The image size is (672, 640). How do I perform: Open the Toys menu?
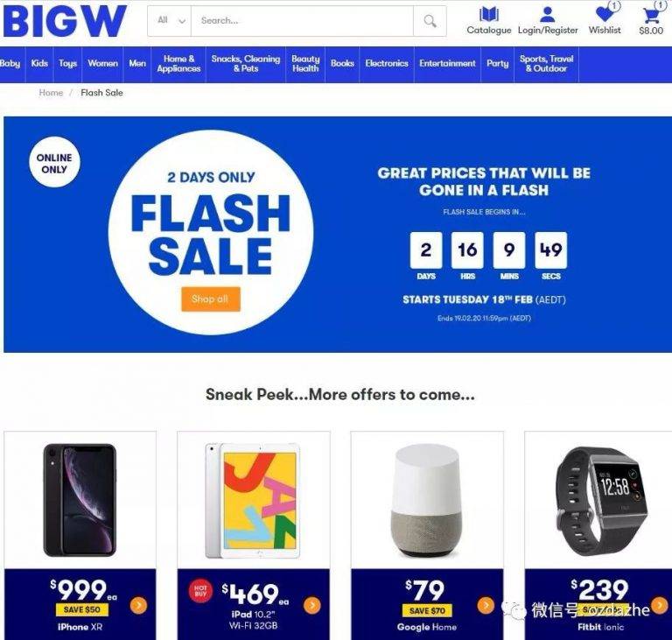click(x=67, y=64)
